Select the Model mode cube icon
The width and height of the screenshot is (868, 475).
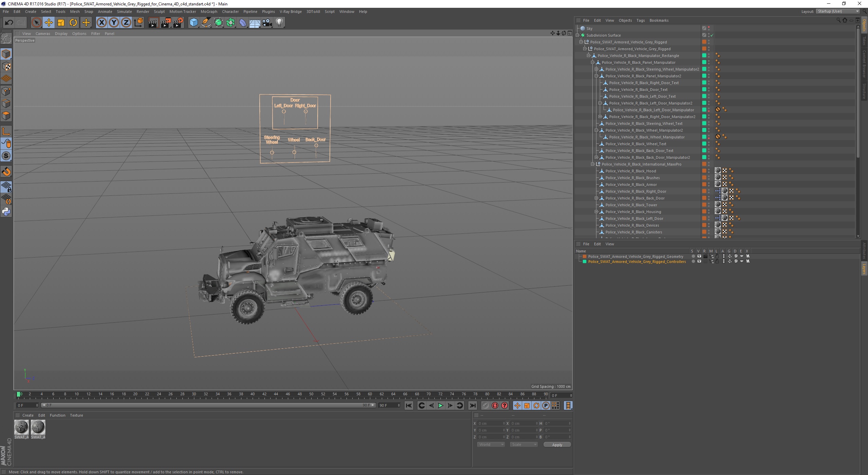coord(6,54)
